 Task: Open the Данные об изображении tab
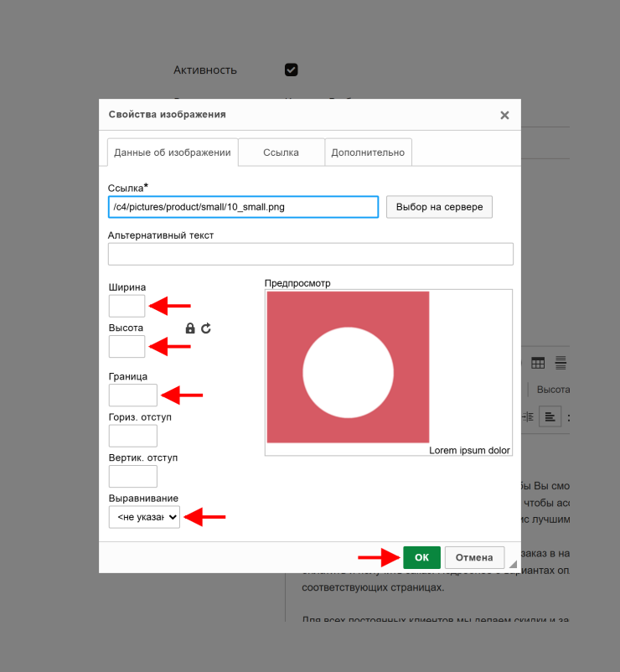coord(173,152)
